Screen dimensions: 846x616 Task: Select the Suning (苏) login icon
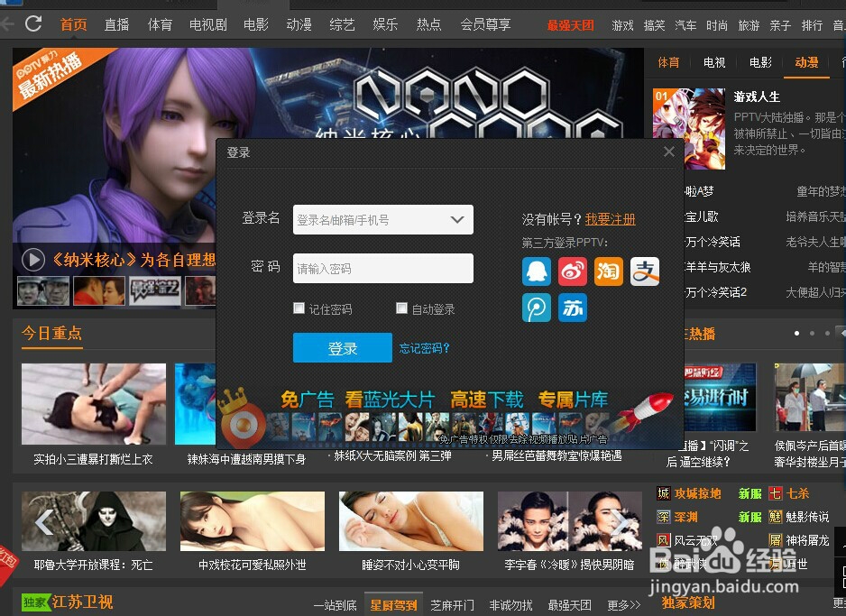572,308
